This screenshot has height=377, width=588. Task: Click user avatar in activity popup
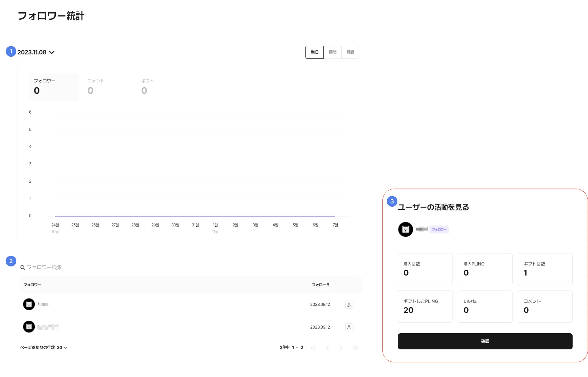(405, 229)
